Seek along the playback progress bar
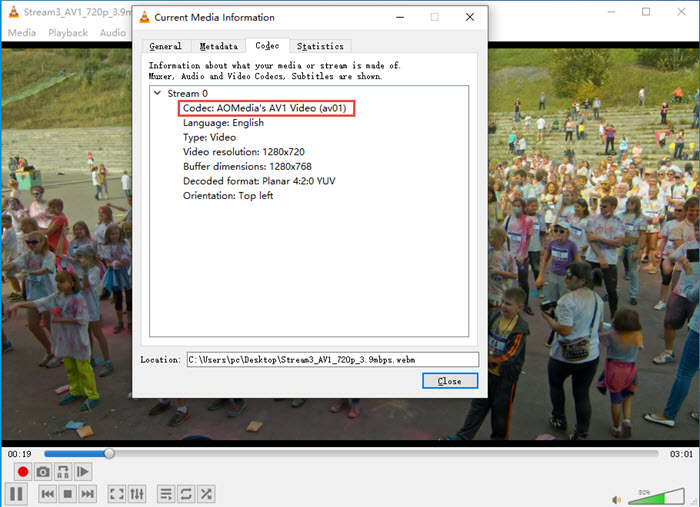This screenshot has width=700, height=507. click(x=351, y=453)
